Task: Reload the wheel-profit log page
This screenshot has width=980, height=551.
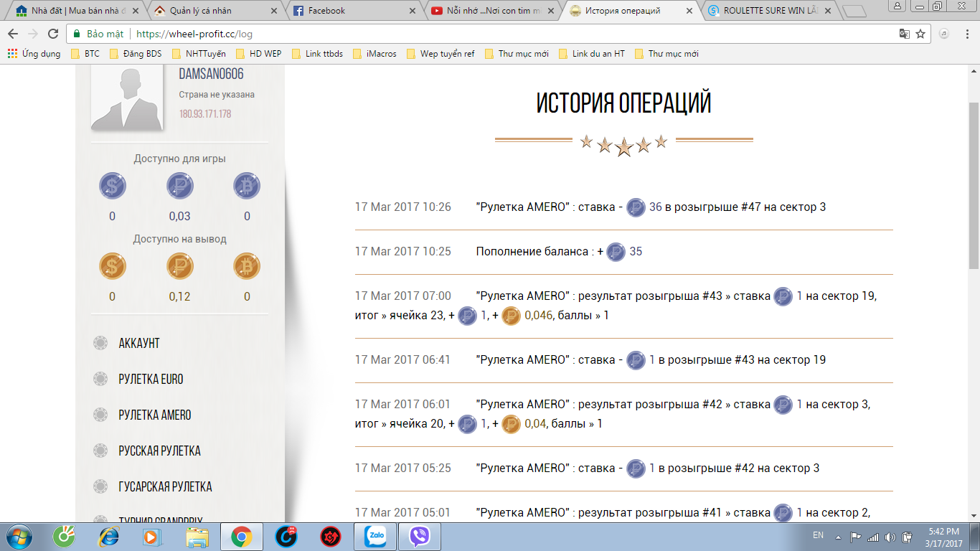Action: click(x=52, y=34)
